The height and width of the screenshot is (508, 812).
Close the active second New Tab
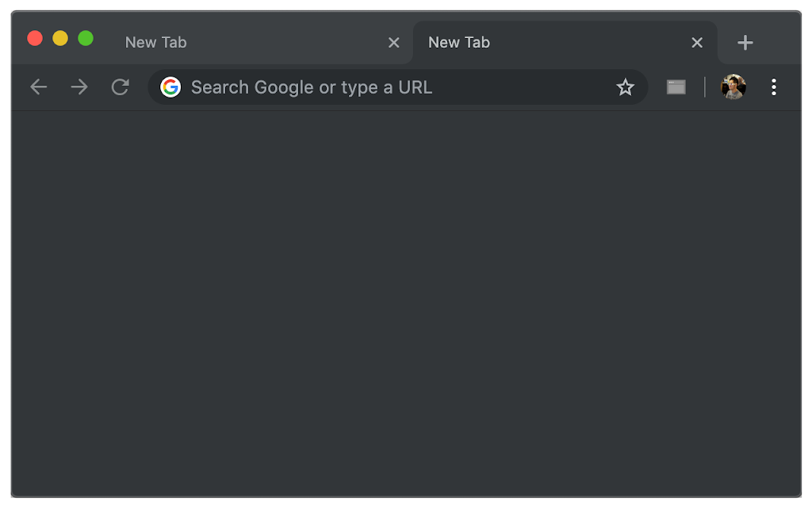697,43
